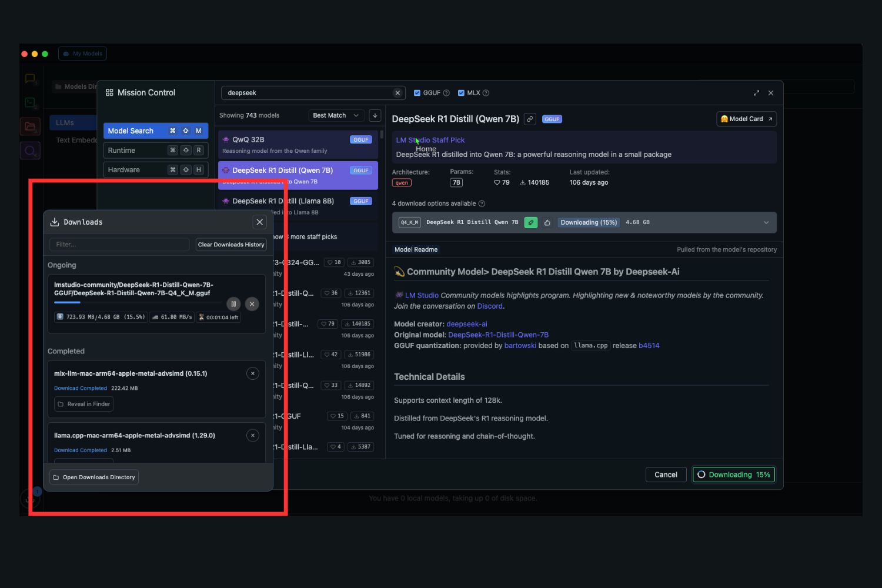Screen dimensions: 882x588
Task: Remove mlx-llm-mac-arm64 entry from completed list
Action: coord(253,373)
